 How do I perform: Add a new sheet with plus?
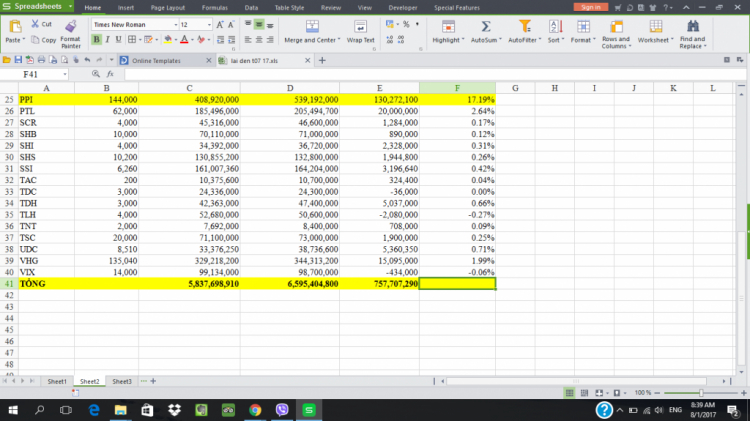pyautogui.click(x=153, y=381)
